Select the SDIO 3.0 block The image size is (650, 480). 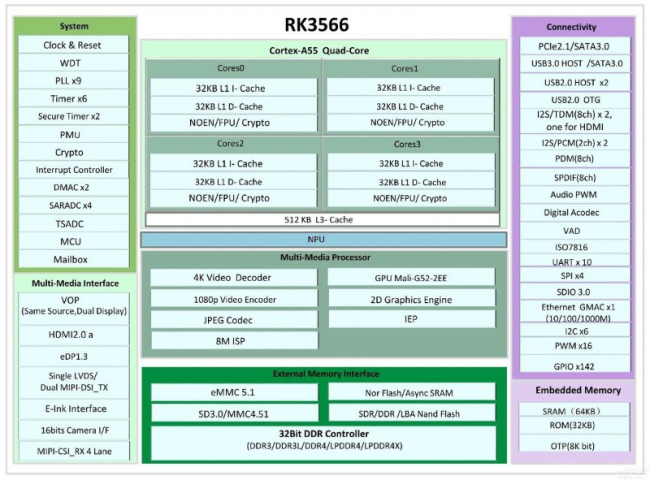(575, 292)
